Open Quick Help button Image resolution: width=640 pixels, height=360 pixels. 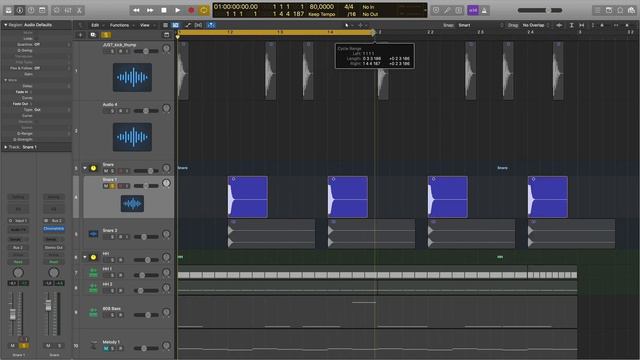[31, 10]
